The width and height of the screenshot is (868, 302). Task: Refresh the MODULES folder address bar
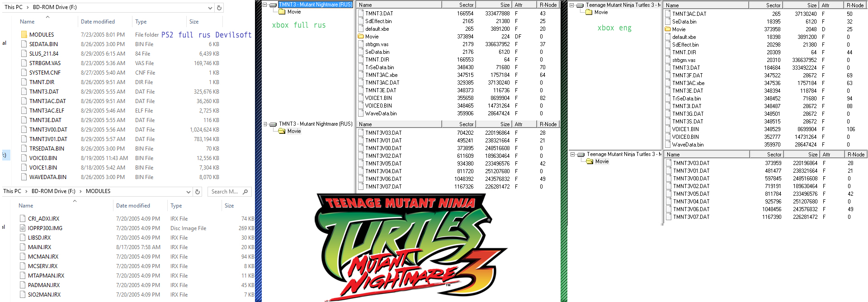point(198,192)
